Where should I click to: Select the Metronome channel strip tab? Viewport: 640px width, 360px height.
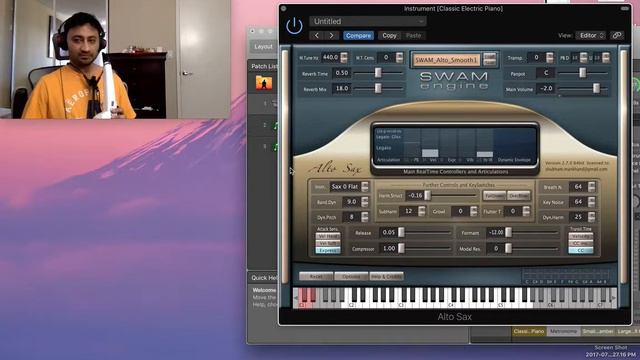pyautogui.click(x=563, y=331)
